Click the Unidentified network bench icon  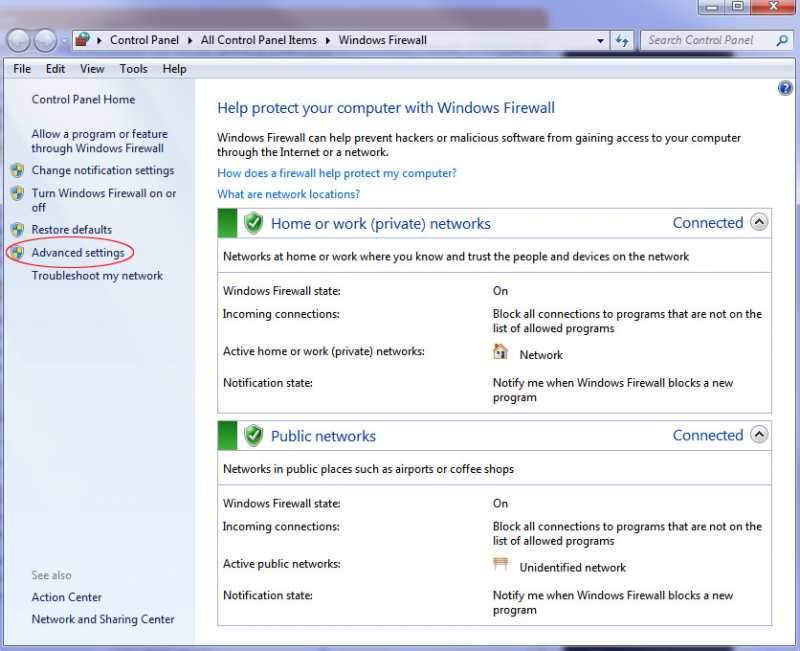point(500,565)
